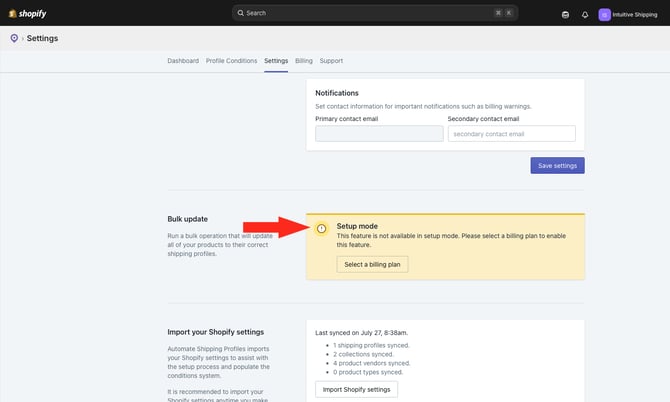The height and width of the screenshot is (402, 670).
Task: Open the Support tab
Action: point(331,61)
